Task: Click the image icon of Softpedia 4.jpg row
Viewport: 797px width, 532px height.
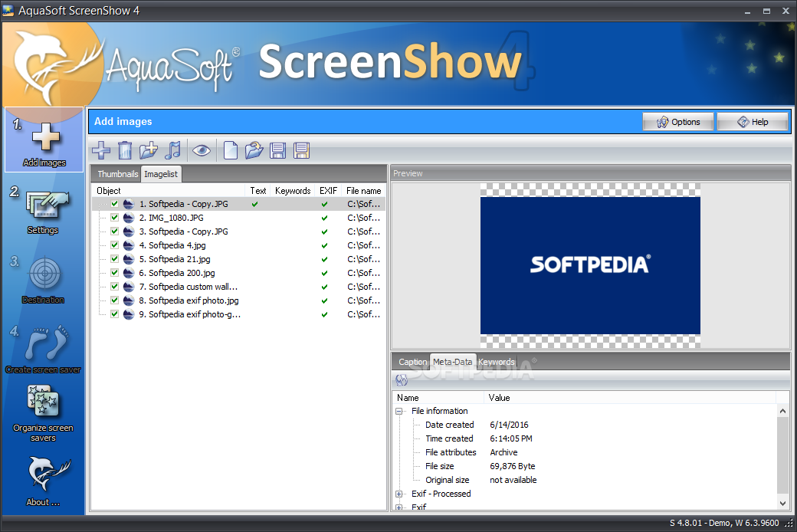Action: pyautogui.click(x=129, y=245)
